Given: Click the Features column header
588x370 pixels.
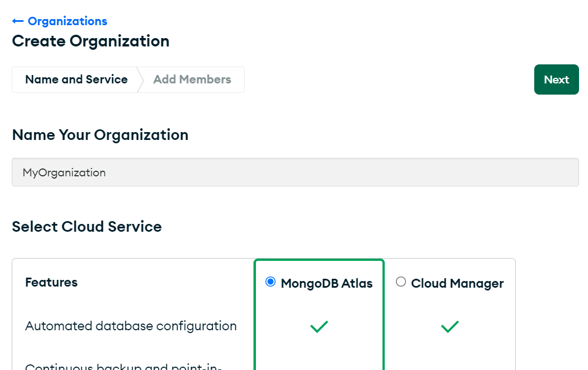Looking at the screenshot, I should click(x=52, y=282).
